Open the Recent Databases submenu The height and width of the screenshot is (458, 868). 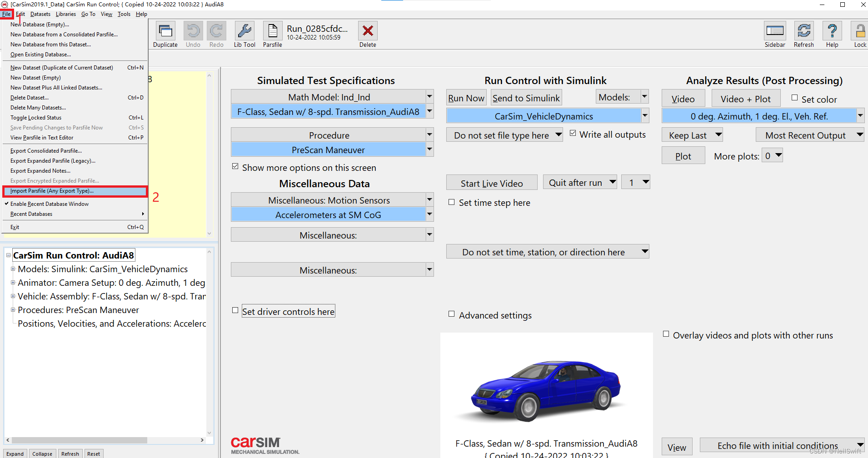point(75,214)
